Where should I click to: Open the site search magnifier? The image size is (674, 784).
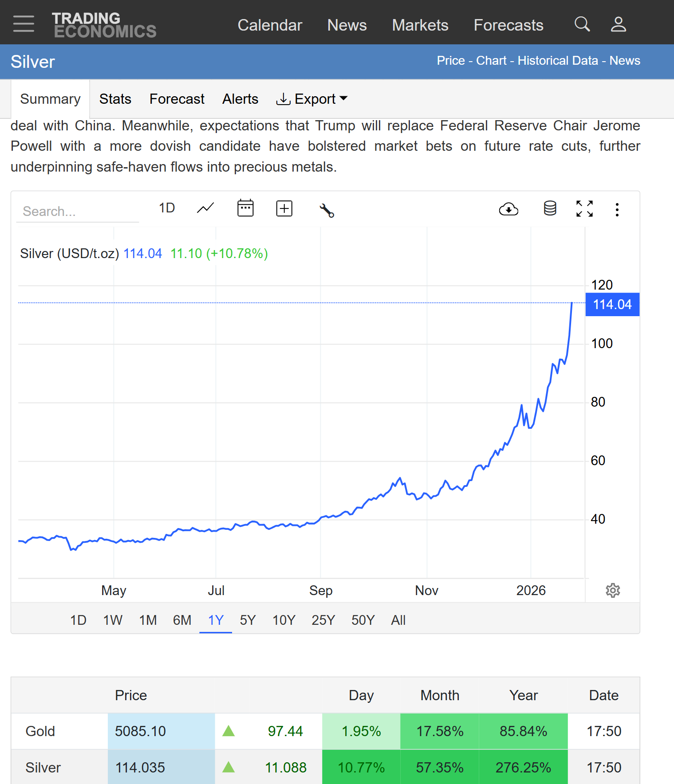pos(582,24)
